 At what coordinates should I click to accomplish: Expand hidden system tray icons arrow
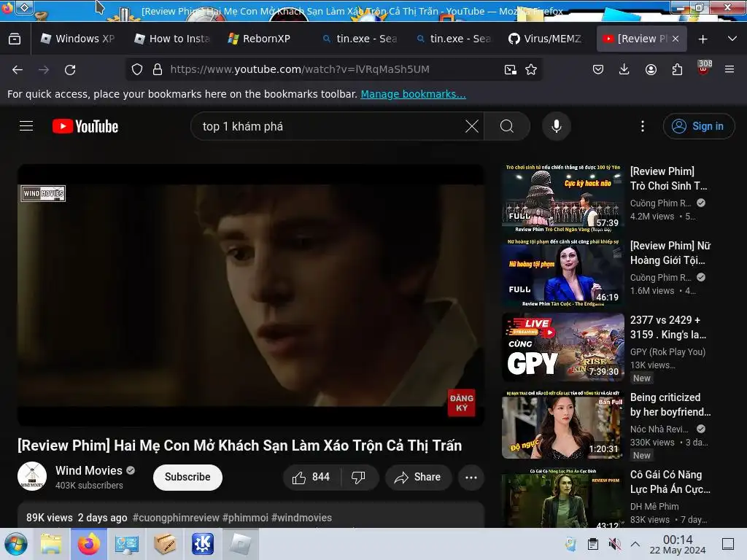(x=635, y=544)
